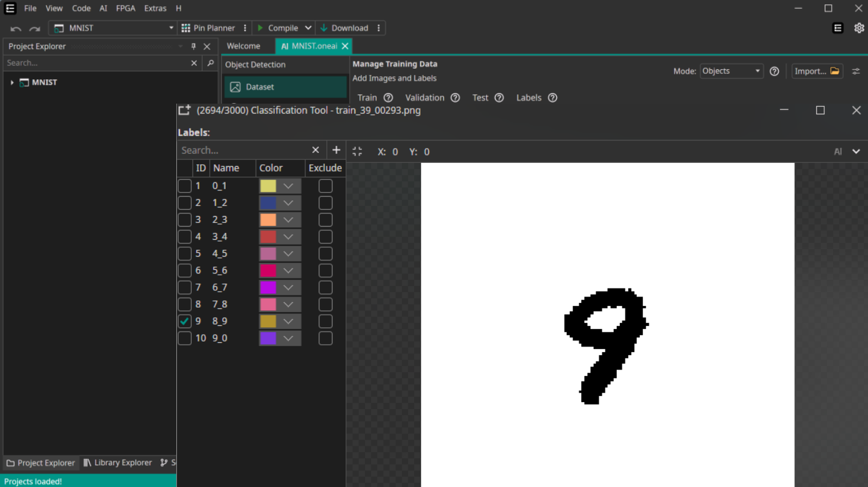Open the Compile dropdown arrow
The height and width of the screenshot is (487, 868).
(x=308, y=28)
